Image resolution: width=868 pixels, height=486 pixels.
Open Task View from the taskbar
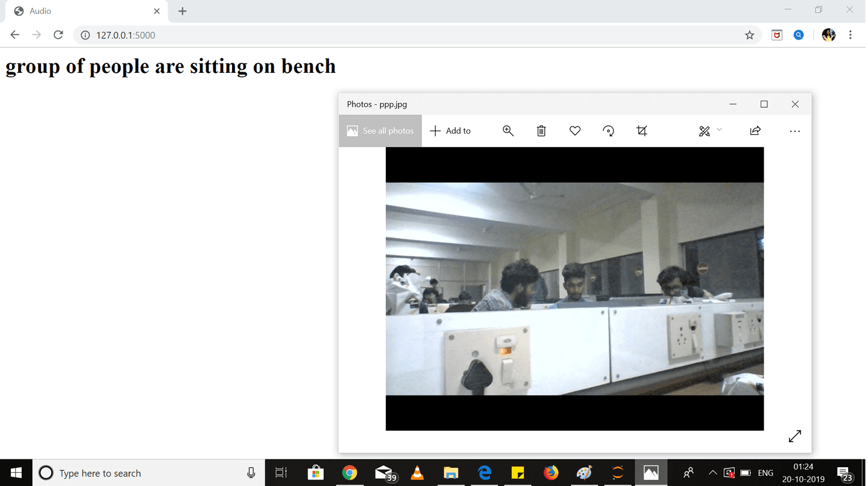[281, 473]
